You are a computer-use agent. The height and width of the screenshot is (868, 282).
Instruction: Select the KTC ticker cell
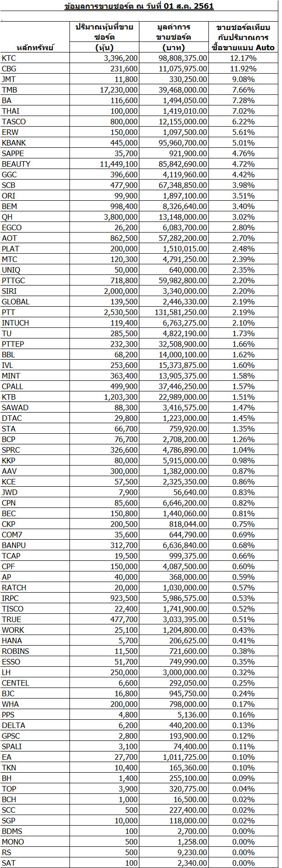pyautogui.click(x=9, y=58)
